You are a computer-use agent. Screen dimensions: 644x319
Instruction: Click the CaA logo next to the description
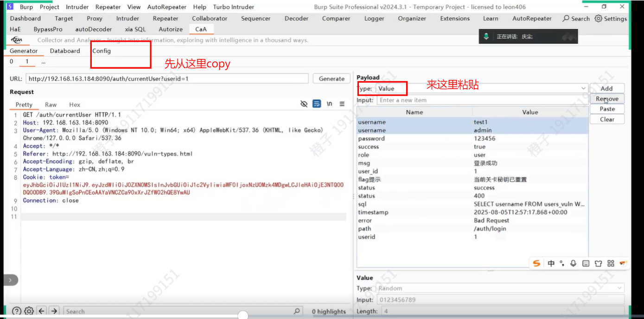pyautogui.click(x=17, y=40)
